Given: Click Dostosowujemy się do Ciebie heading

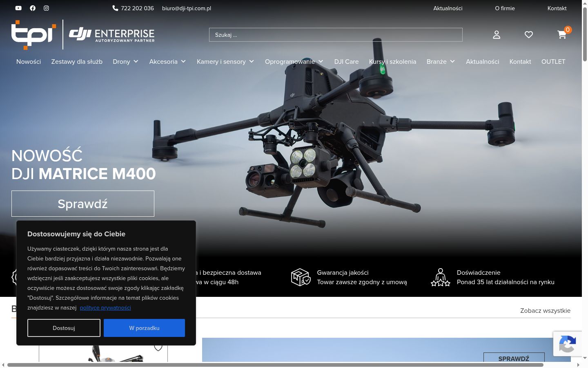Looking at the screenshot, I should 76,234.
